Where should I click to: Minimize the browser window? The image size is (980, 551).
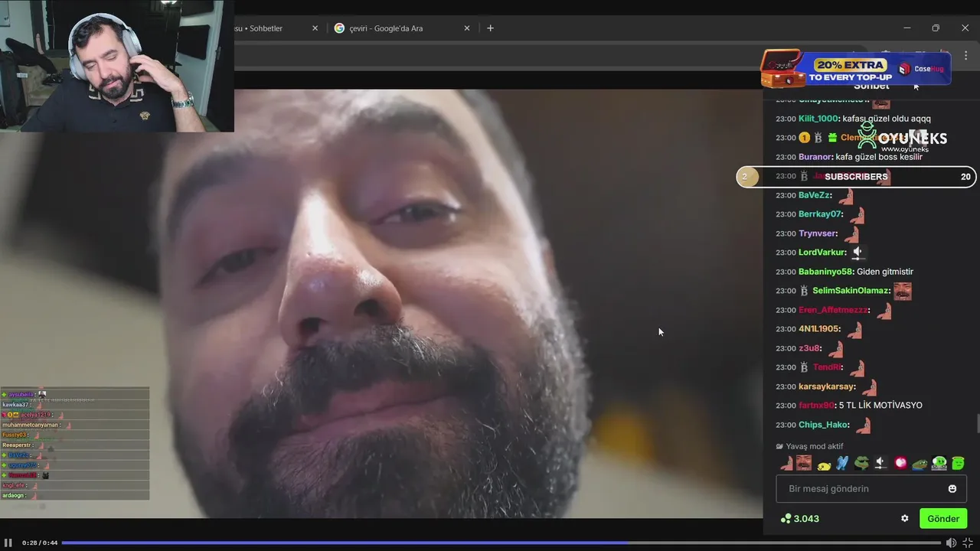pos(907,28)
